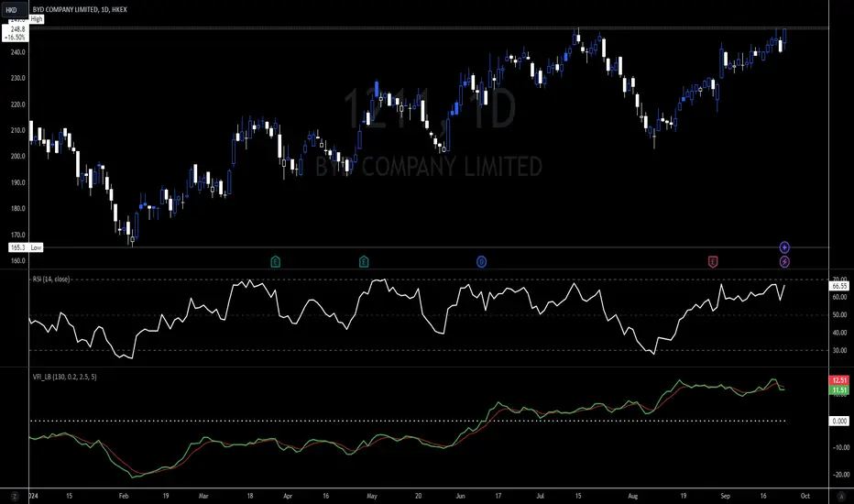Click the RSI 30.00 scale label
Screen dimensions: 854x504
pyautogui.click(x=839, y=350)
